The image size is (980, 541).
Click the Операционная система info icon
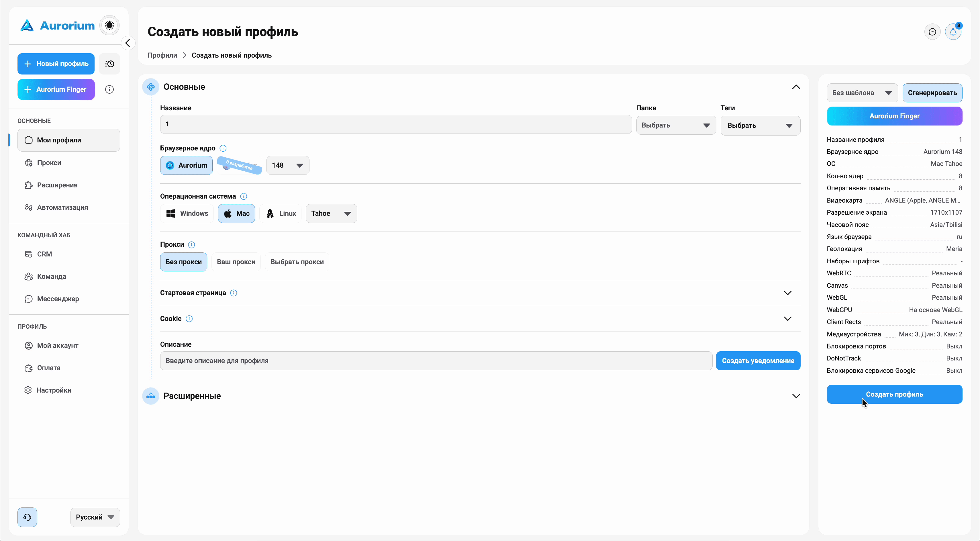pyautogui.click(x=244, y=196)
